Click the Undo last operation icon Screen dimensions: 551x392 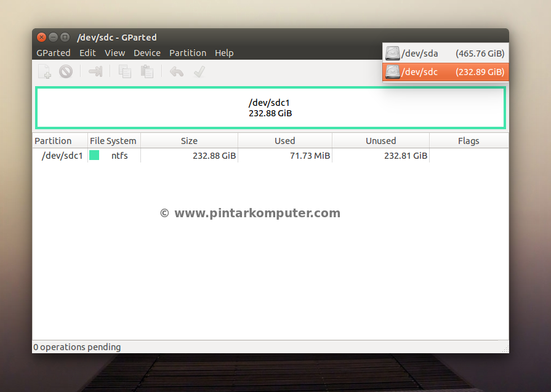pyautogui.click(x=177, y=72)
